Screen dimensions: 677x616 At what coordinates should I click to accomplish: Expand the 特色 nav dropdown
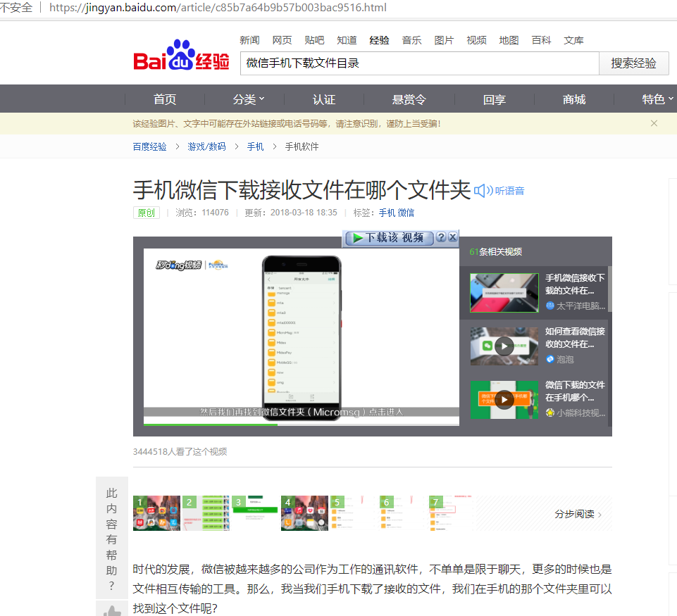point(657,99)
